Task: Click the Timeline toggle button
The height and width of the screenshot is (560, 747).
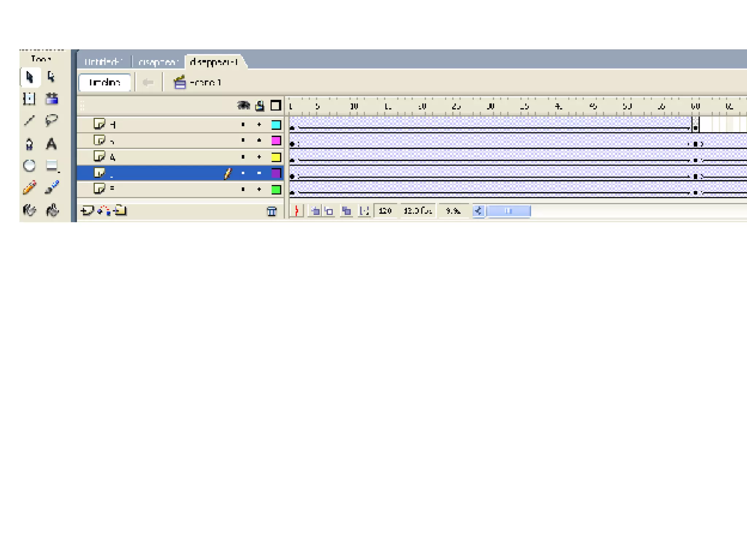Action: [105, 82]
